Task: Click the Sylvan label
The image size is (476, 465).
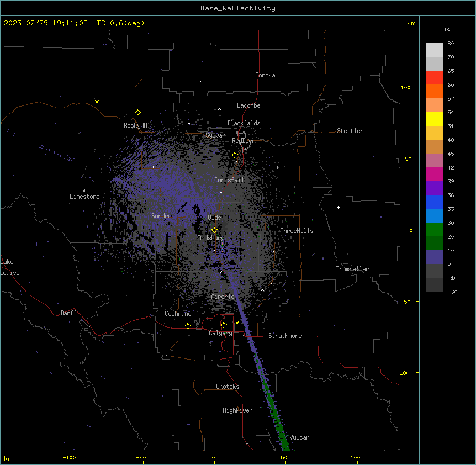Action: tap(215, 135)
